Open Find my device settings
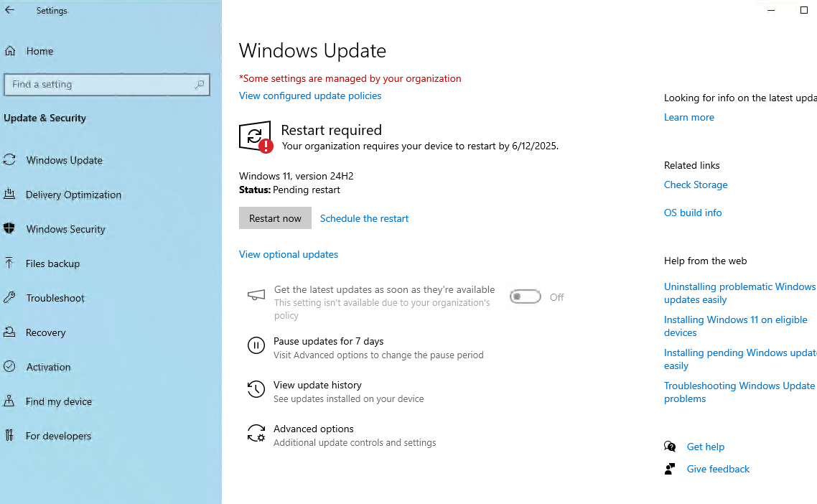This screenshot has width=817, height=504. point(59,401)
